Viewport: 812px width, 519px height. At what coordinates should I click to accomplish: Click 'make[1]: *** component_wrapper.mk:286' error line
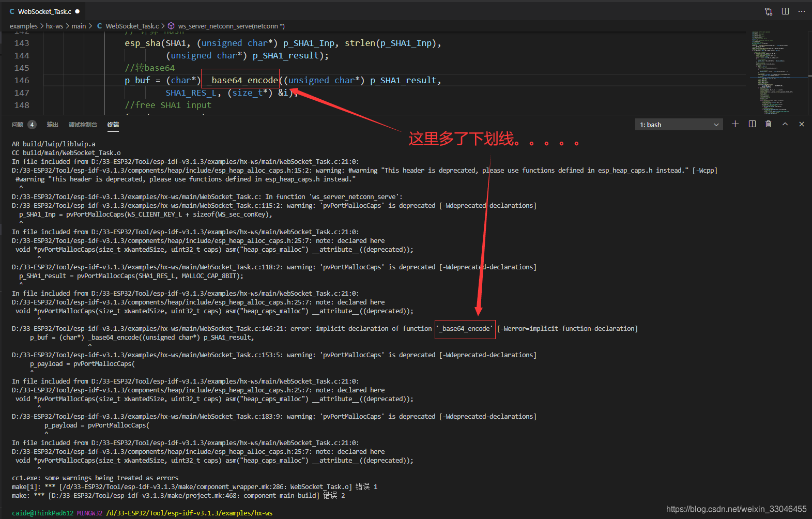click(195, 487)
